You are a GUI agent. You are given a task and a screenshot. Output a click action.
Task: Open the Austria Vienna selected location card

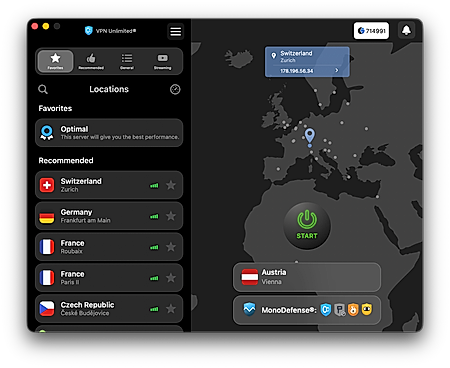tap(307, 277)
